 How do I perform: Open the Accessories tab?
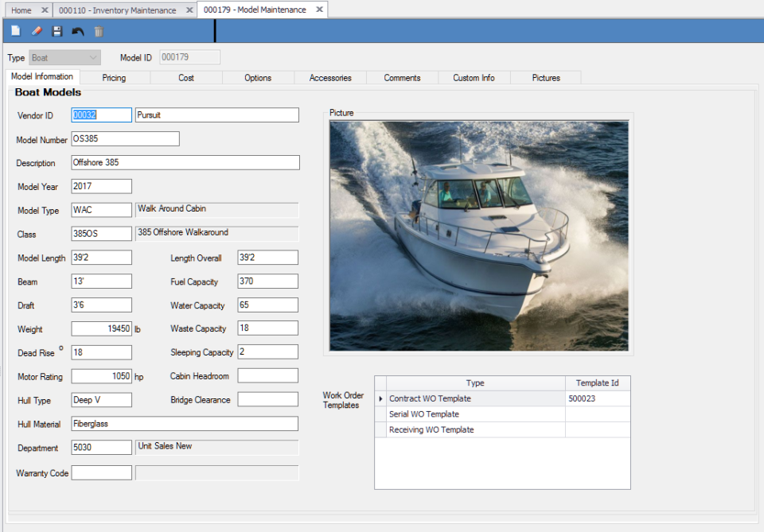(x=330, y=77)
